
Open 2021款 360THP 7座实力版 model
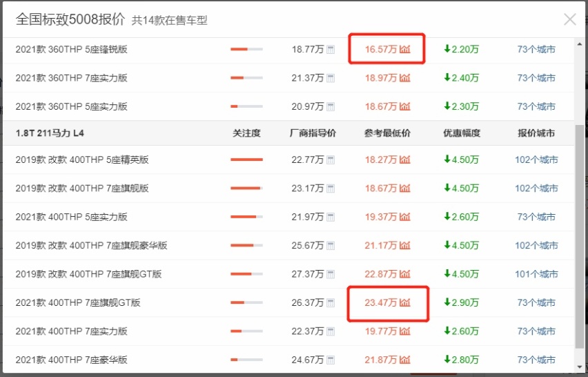[x=72, y=78]
